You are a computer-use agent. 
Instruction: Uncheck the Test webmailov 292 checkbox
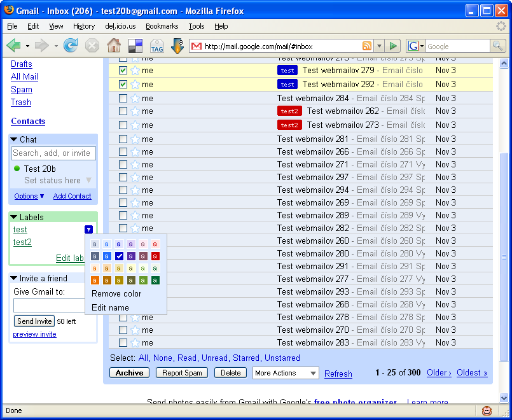[123, 84]
